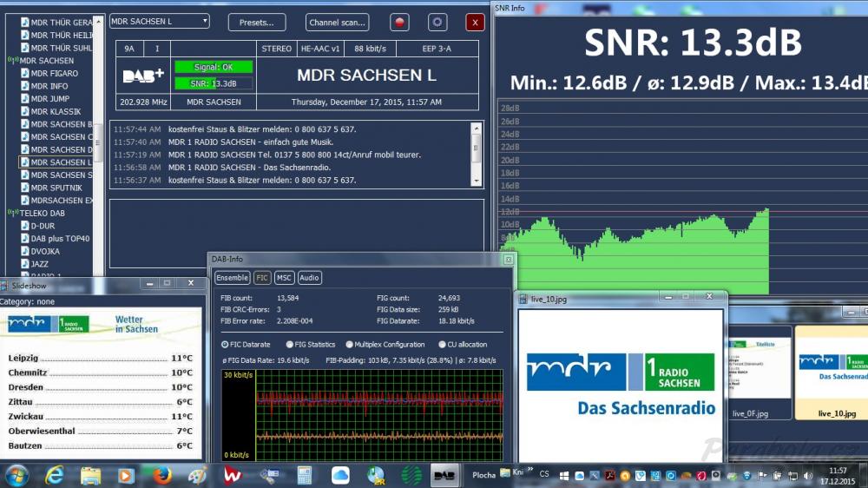Select MDR INFO station in list

coord(49,86)
